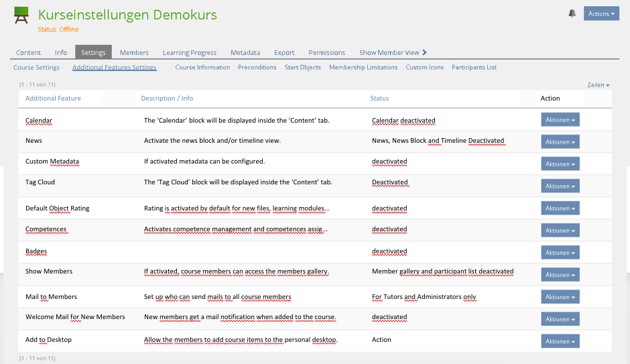Open the Actions dropdown at top right
Viewport: 630px width, 364px height.
pyautogui.click(x=601, y=13)
